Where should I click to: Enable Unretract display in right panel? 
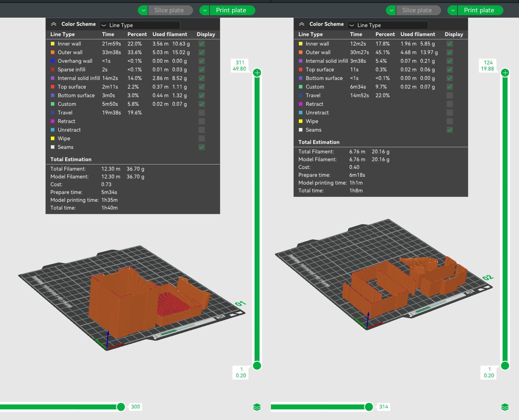tap(450, 113)
